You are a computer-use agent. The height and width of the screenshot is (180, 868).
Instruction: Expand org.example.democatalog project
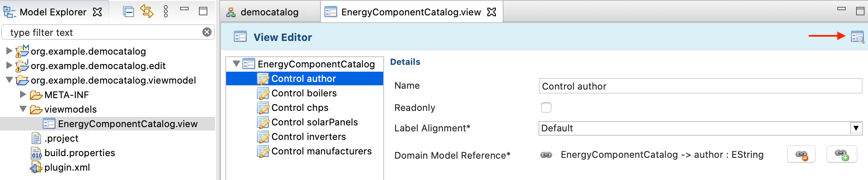pyautogui.click(x=9, y=51)
